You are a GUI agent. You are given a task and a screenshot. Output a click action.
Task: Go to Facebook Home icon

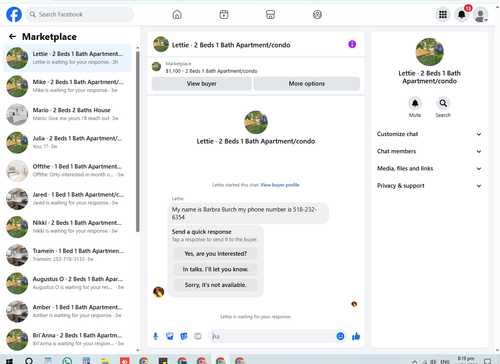click(177, 15)
